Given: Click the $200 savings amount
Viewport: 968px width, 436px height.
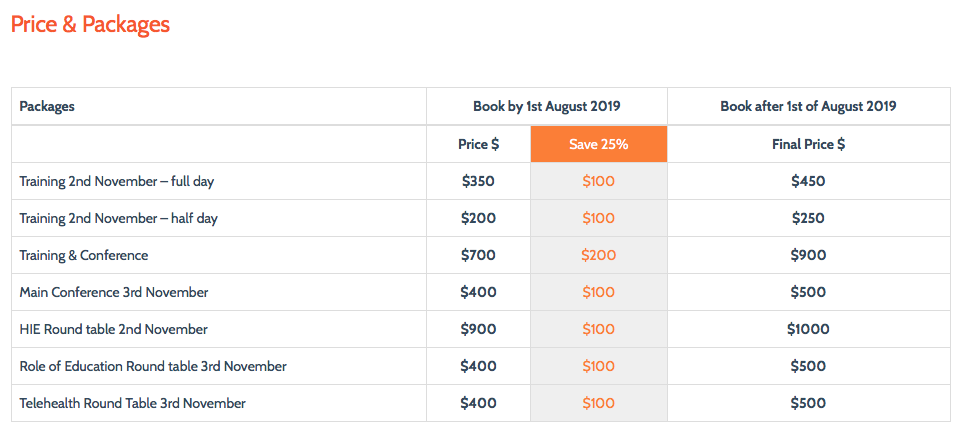Looking at the screenshot, I should (x=598, y=256).
